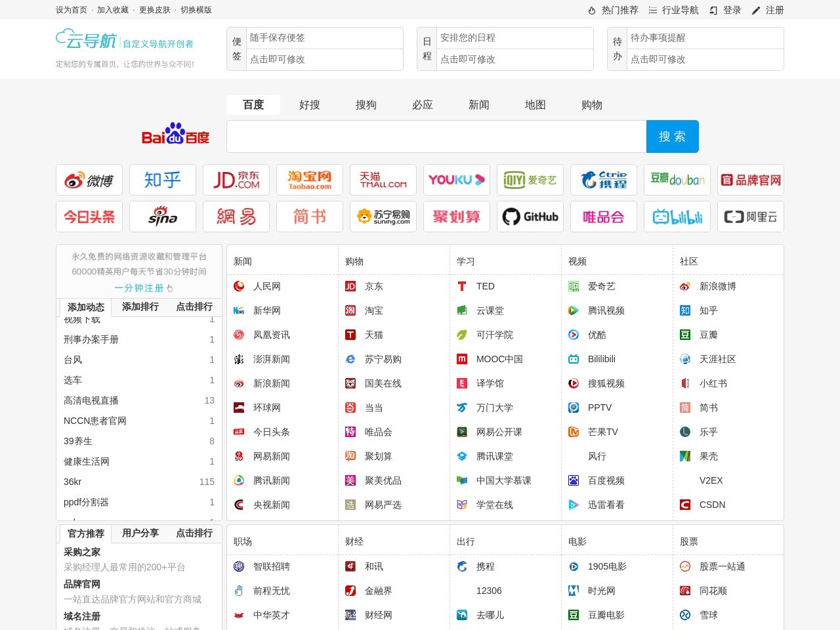Switch to the 地图 search tab
Screen dimensions: 840x630
point(535,105)
